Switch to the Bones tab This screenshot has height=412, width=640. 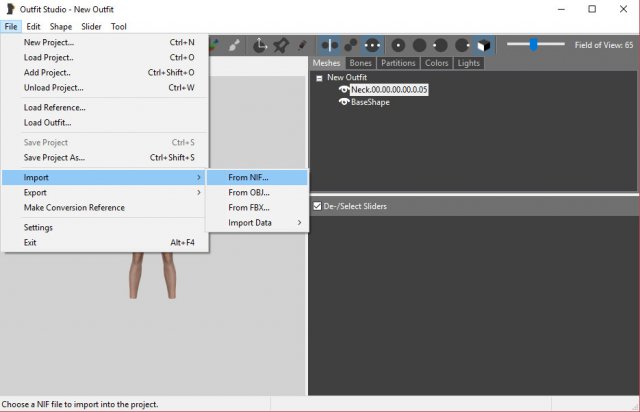(x=360, y=63)
